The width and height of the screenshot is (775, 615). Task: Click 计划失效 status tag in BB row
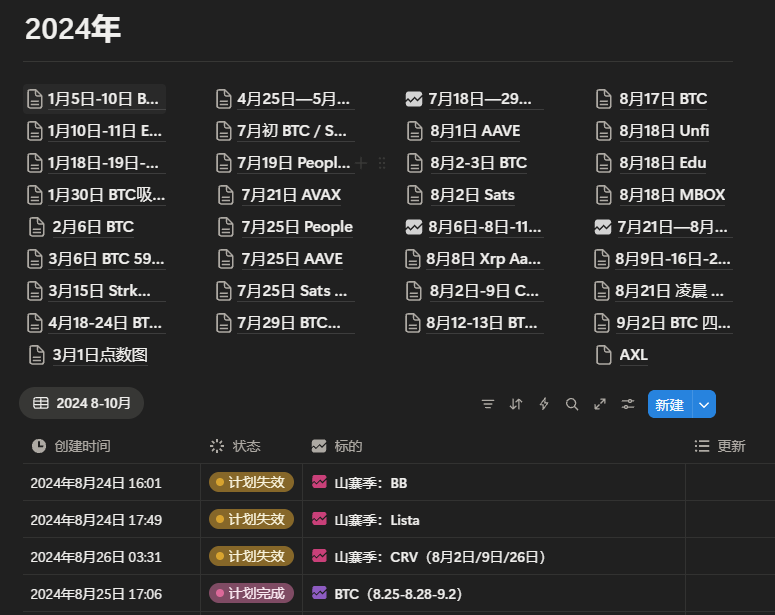[x=251, y=482]
